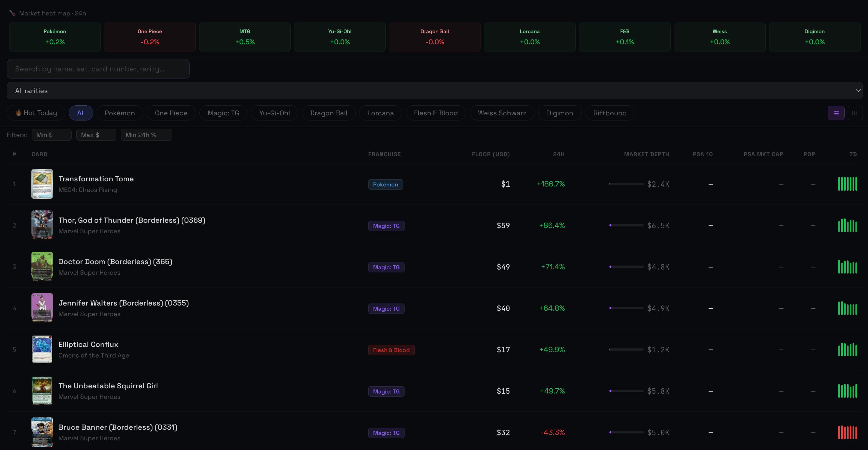Filter by Pokémon franchise tab
The height and width of the screenshot is (450, 868).
(120, 113)
